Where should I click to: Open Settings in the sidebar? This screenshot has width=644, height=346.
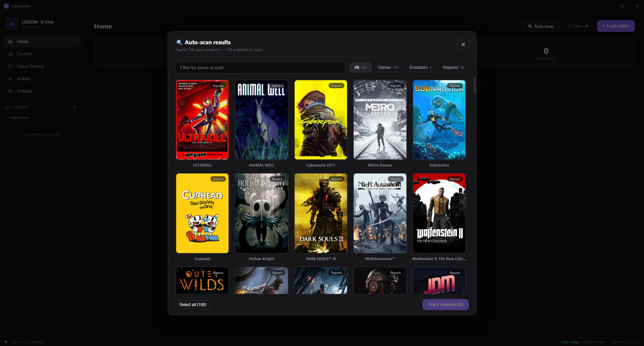42,91
